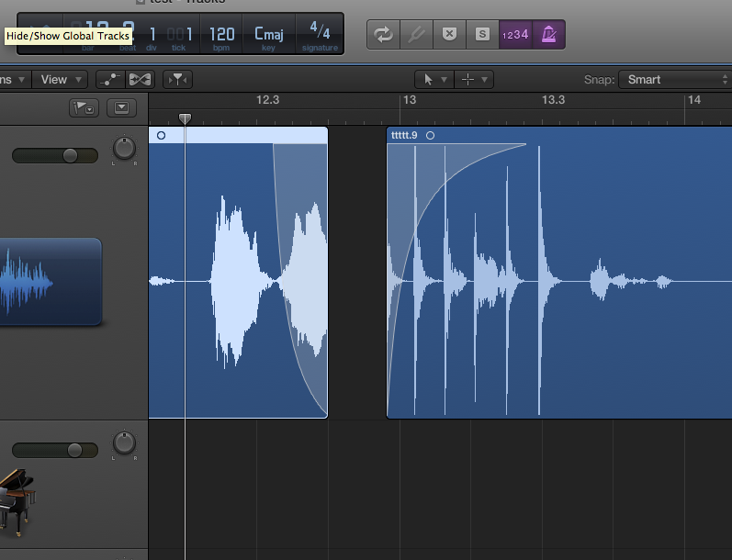The height and width of the screenshot is (560, 732).
Task: Click the piano track pan knob
Action: 124,442
